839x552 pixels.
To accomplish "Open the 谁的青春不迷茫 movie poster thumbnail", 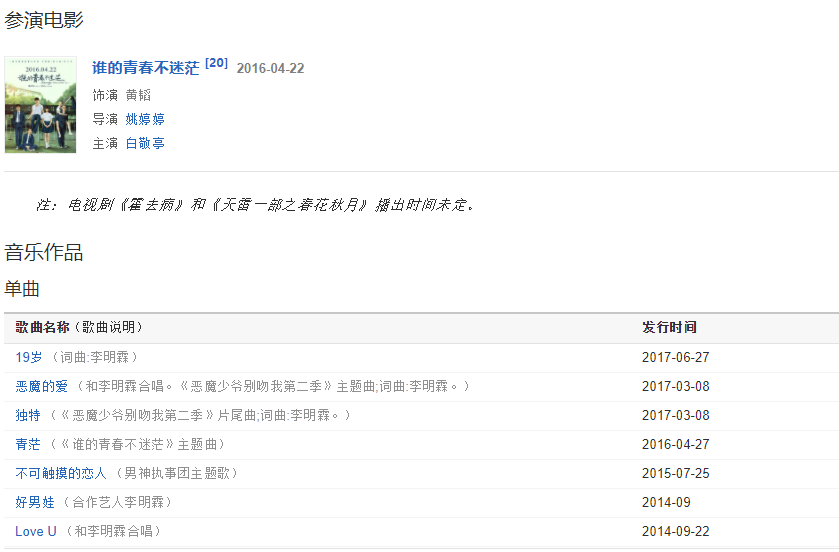I will coord(41,105).
